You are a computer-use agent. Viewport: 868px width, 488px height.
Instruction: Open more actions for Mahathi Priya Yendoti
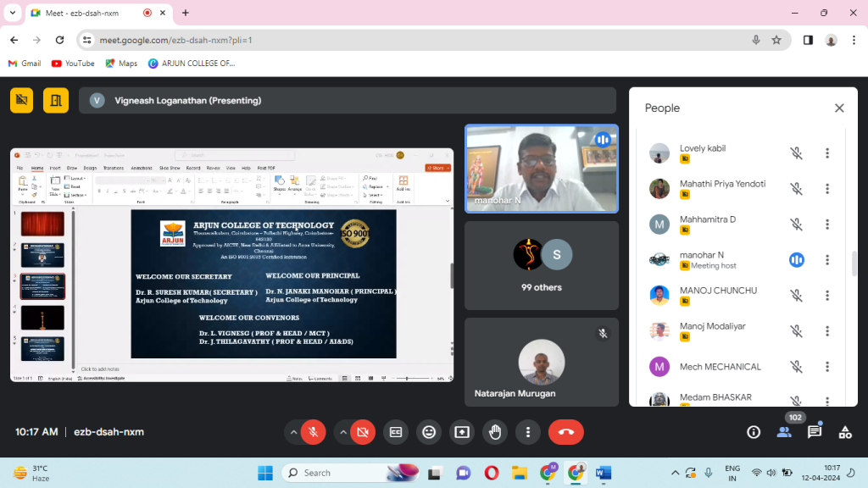tap(827, 189)
